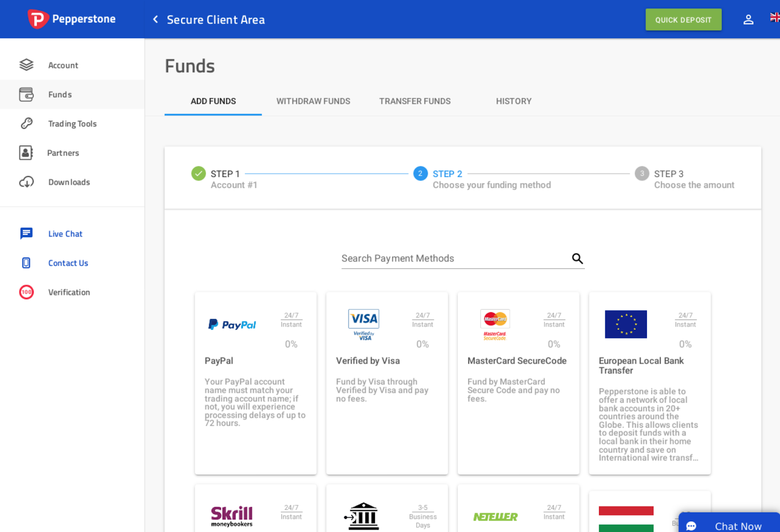The height and width of the screenshot is (532, 780).
Task: Click the Quick Deposit button
Action: pos(683,19)
